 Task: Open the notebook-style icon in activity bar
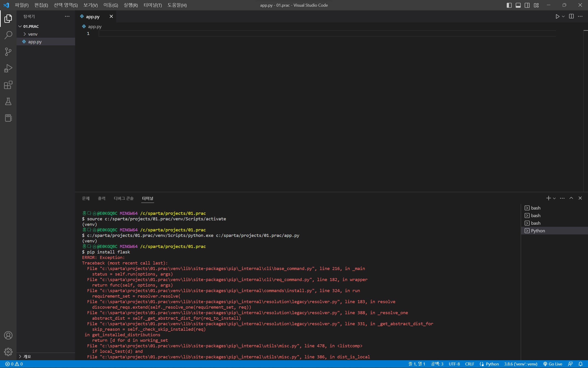(x=8, y=118)
